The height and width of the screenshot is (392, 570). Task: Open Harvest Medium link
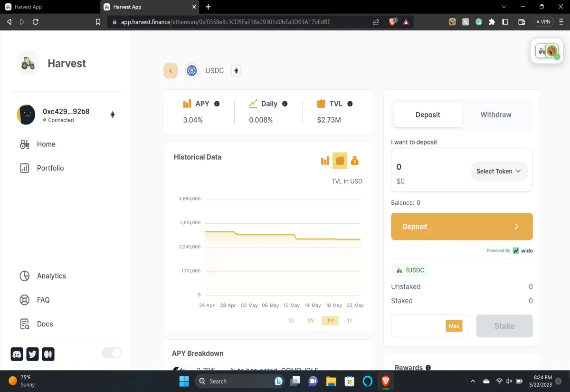coord(48,354)
